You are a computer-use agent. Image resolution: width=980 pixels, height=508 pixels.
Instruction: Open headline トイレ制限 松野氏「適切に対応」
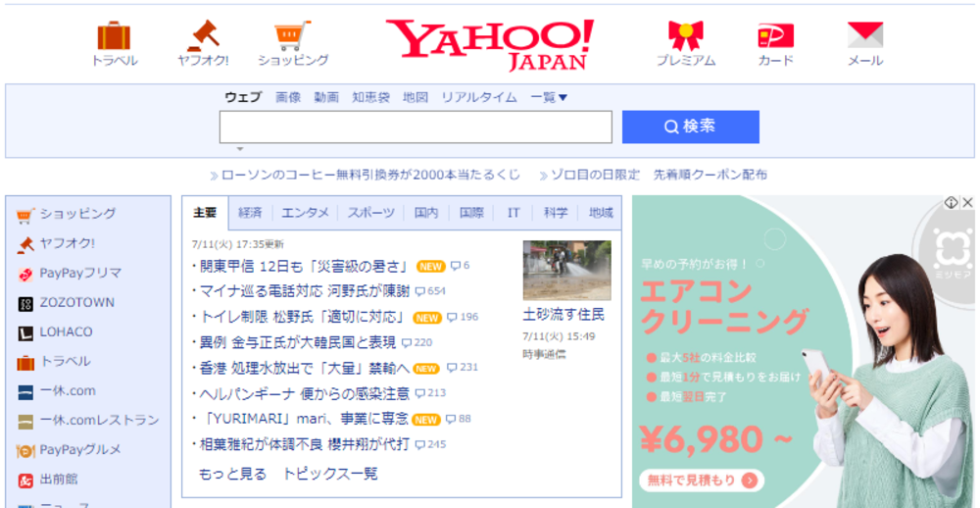[x=302, y=318]
